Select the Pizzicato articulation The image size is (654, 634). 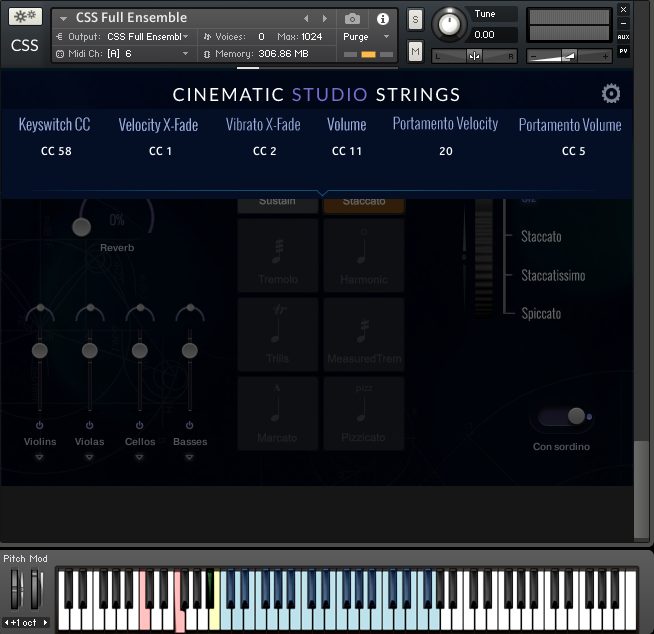point(364,413)
